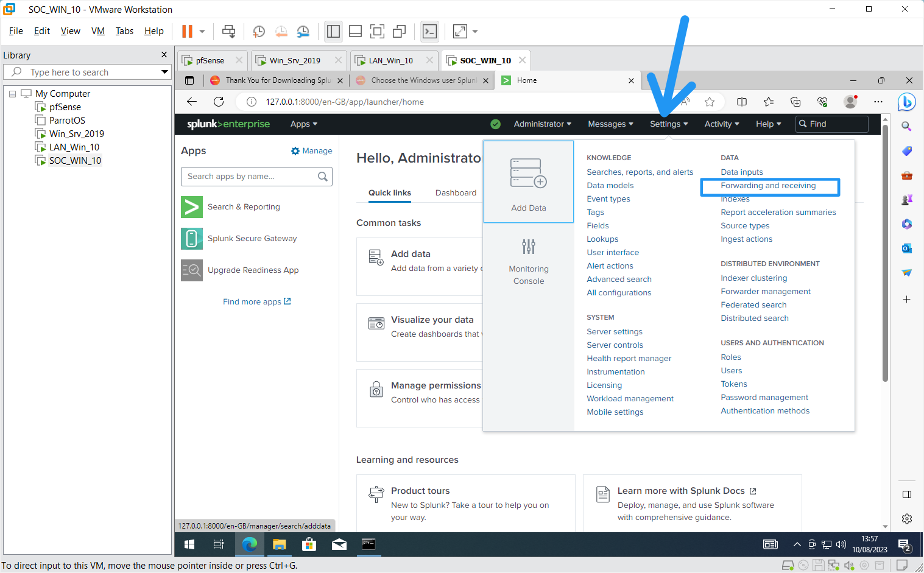Click Send Ctrl+Alt+Del toolbar icon
This screenshot has width=924, height=573.
click(228, 31)
